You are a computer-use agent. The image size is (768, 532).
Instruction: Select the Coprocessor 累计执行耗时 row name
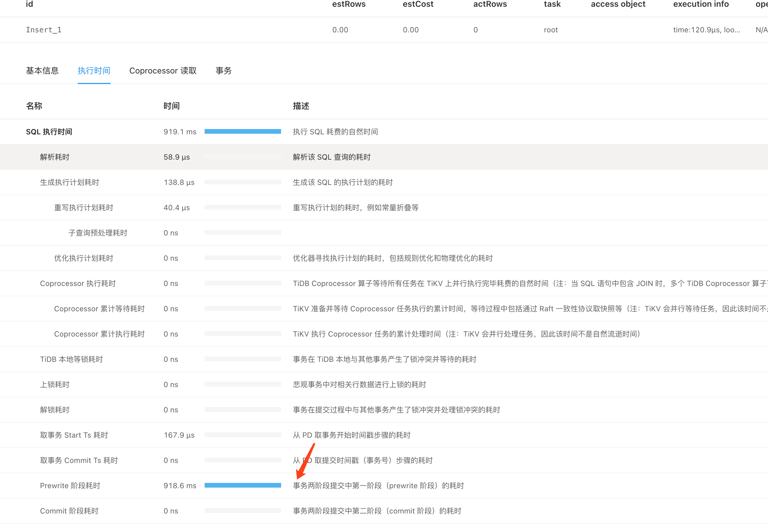click(99, 334)
